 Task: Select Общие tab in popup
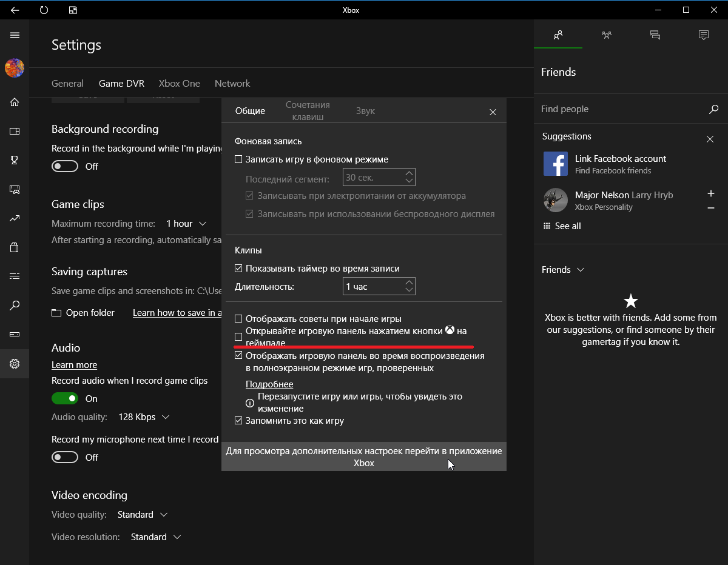pyautogui.click(x=250, y=111)
